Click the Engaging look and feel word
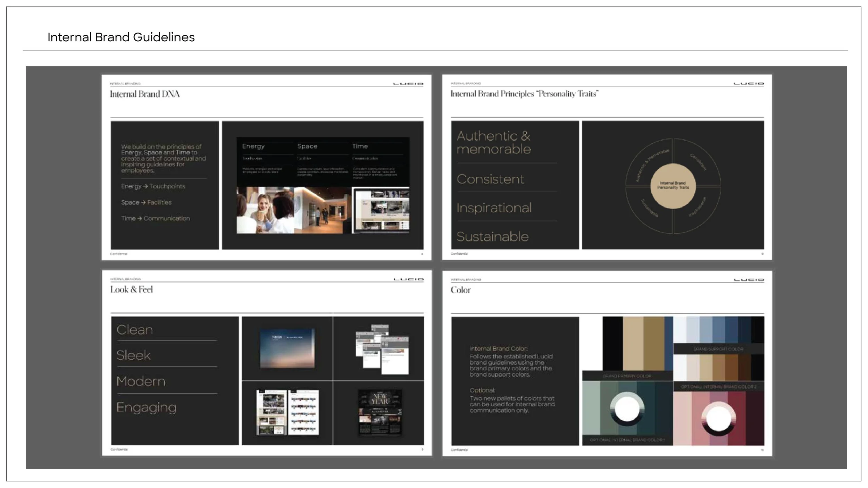The image size is (868, 488). (146, 407)
